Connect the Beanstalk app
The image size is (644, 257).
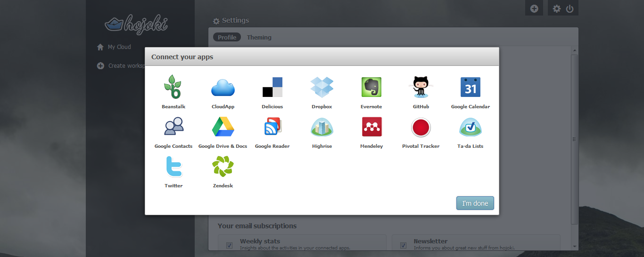pos(173,88)
